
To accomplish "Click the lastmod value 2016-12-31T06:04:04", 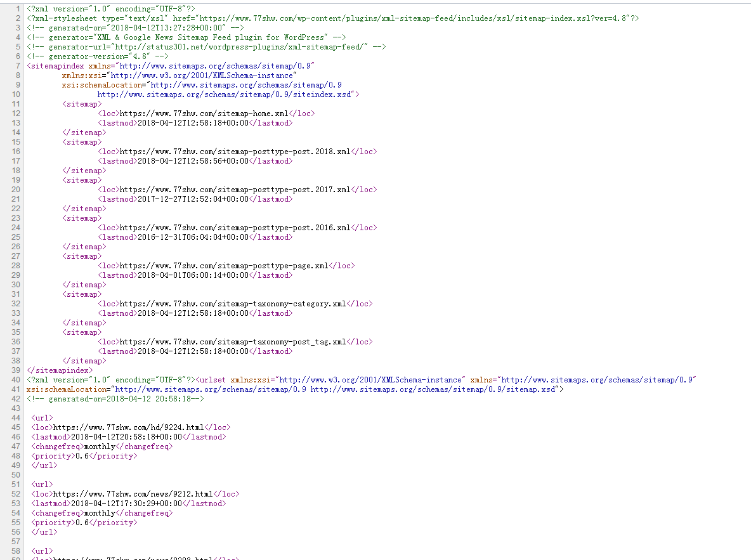I will tap(192, 237).
